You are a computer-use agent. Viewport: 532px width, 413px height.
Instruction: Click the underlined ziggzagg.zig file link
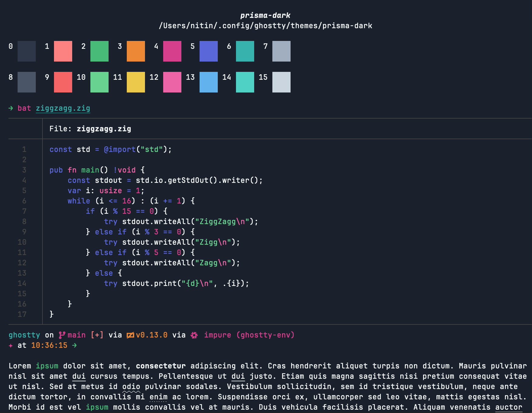pyautogui.click(x=63, y=108)
